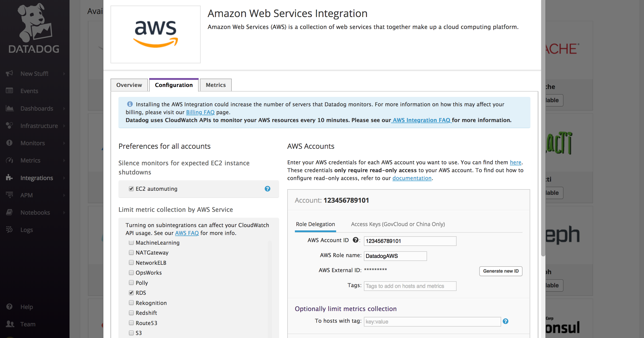Click question mark next to AWS Account ID
The image size is (644, 338).
355,240
